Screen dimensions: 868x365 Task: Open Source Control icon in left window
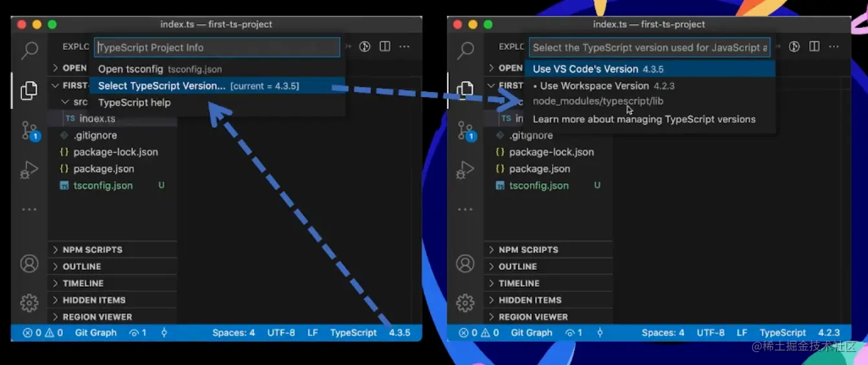[30, 130]
